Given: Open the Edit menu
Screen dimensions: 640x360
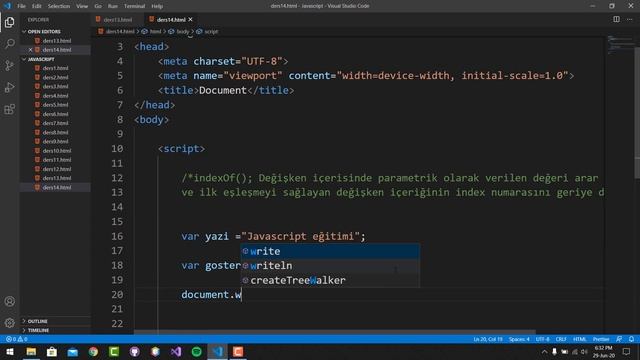Looking at the screenshot, I should coord(37,6).
